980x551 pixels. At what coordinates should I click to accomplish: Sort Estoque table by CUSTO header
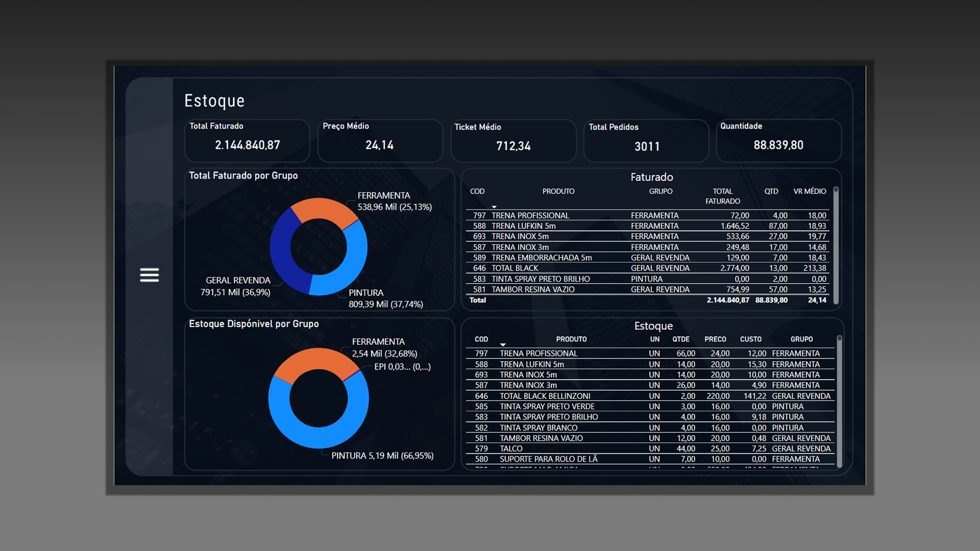[750, 339]
